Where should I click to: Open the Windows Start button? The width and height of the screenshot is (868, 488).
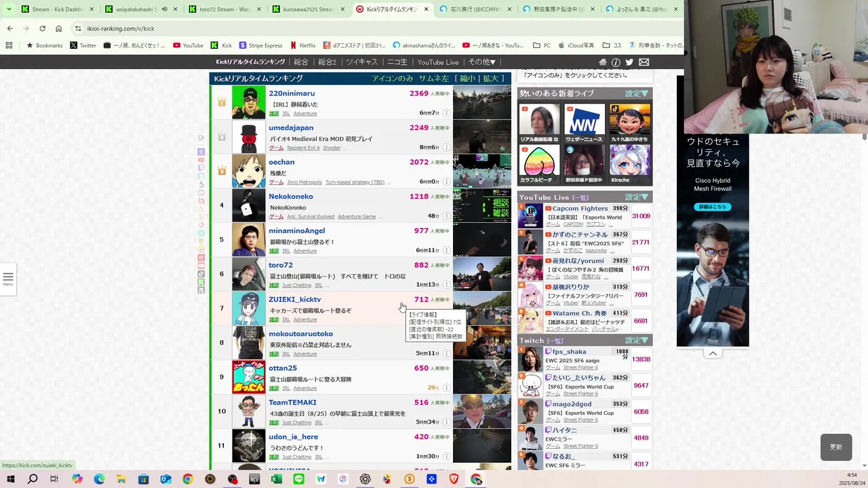point(12,479)
